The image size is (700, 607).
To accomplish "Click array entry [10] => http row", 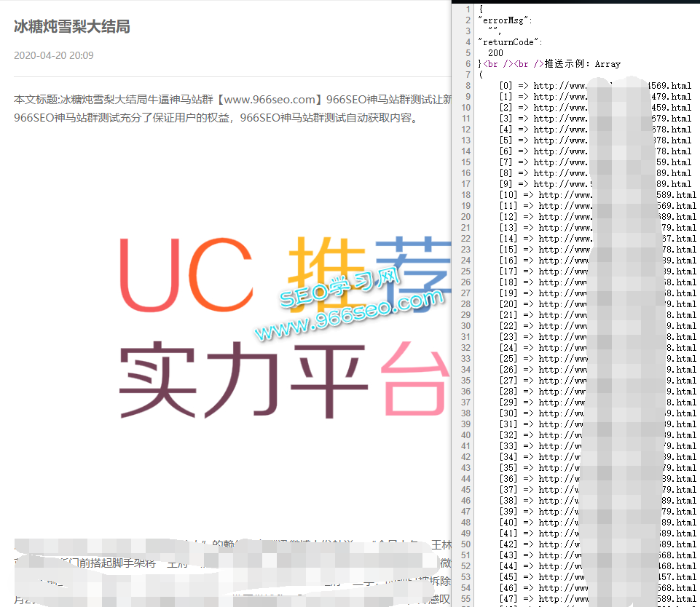I will pos(597,195).
